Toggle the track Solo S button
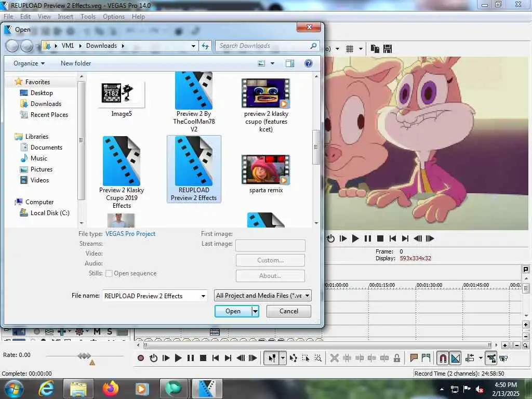 (109, 331)
